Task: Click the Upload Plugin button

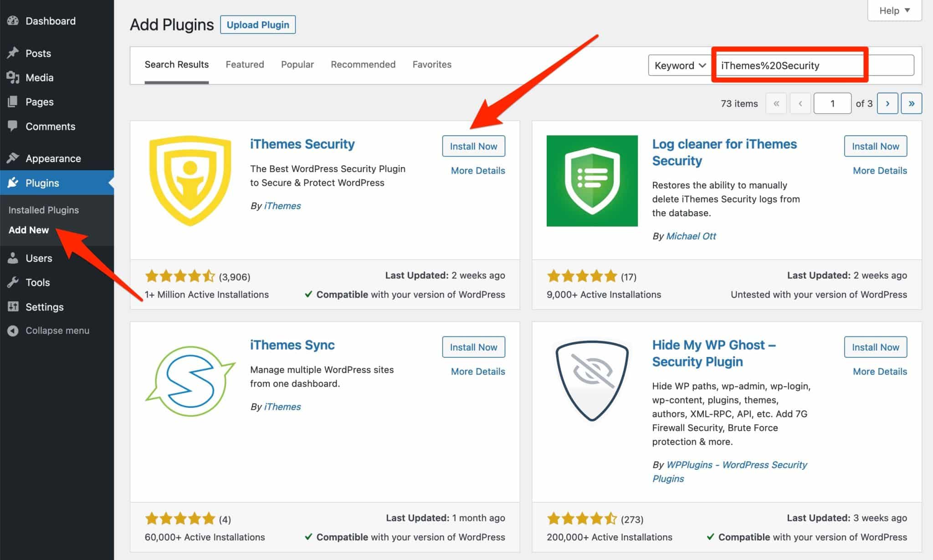Action: [x=258, y=24]
